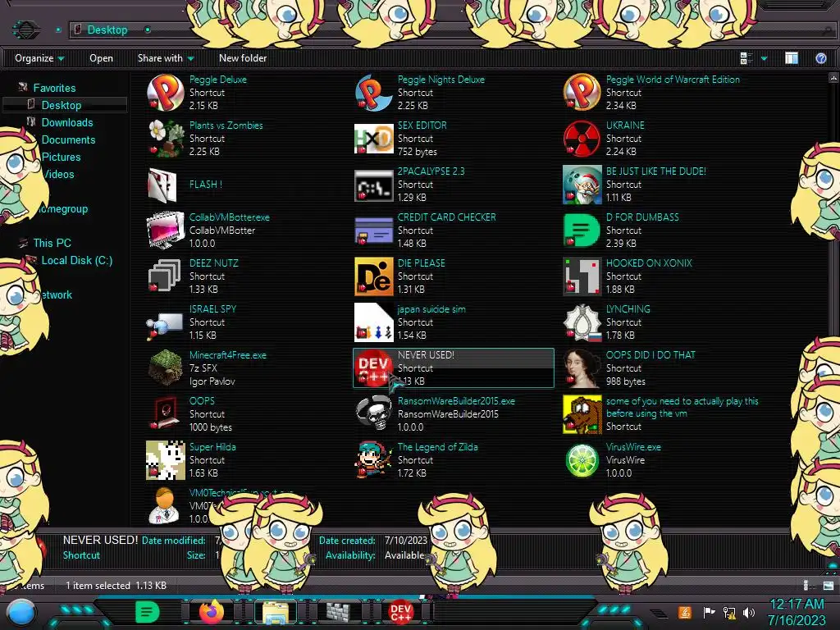Click the Desktop address bar field
840x630 pixels.
tap(450, 30)
